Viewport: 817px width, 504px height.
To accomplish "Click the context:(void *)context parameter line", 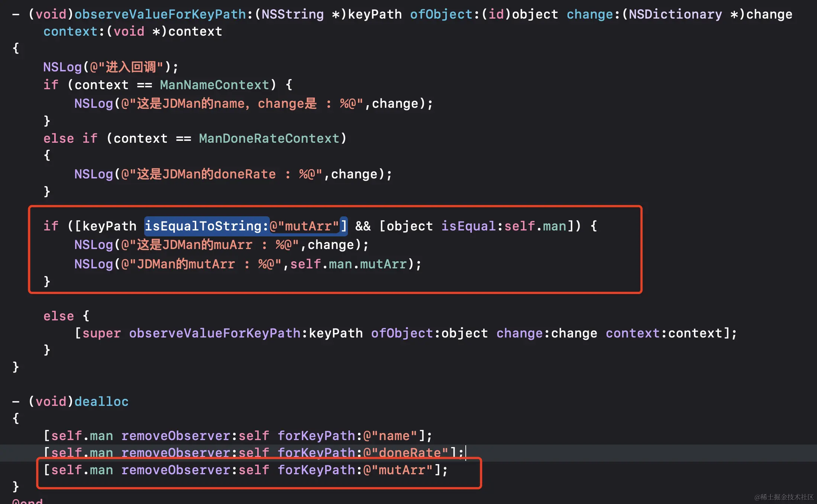I will point(132,31).
